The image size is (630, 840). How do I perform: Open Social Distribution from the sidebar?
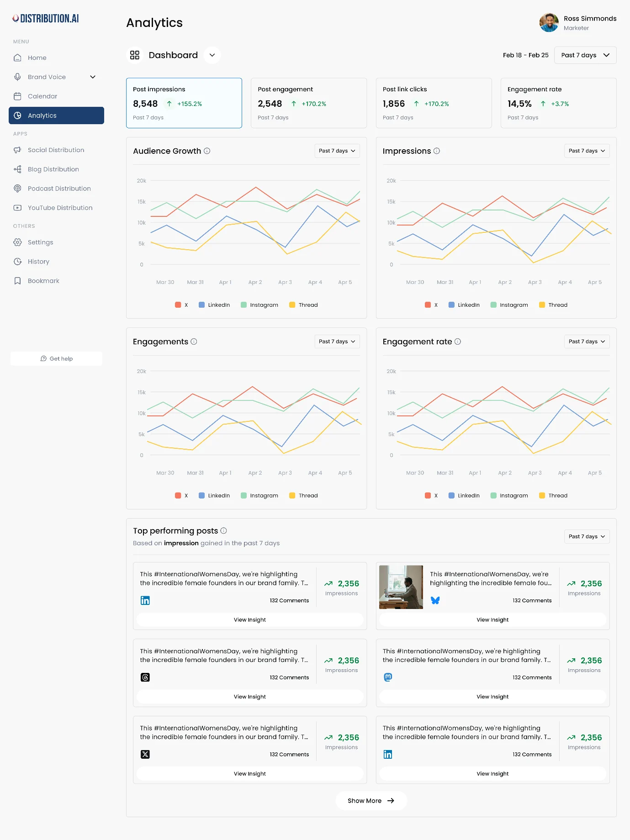pos(56,150)
